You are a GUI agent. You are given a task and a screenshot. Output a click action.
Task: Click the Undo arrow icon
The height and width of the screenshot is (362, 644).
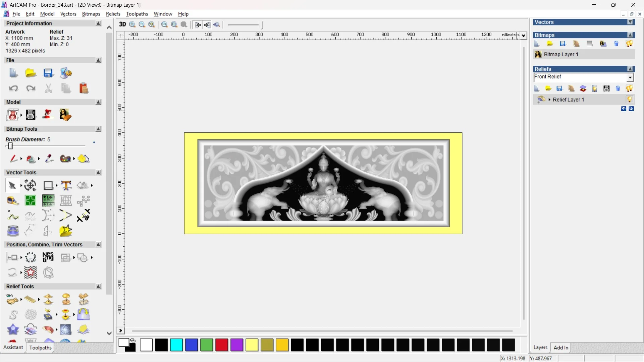[x=13, y=88]
